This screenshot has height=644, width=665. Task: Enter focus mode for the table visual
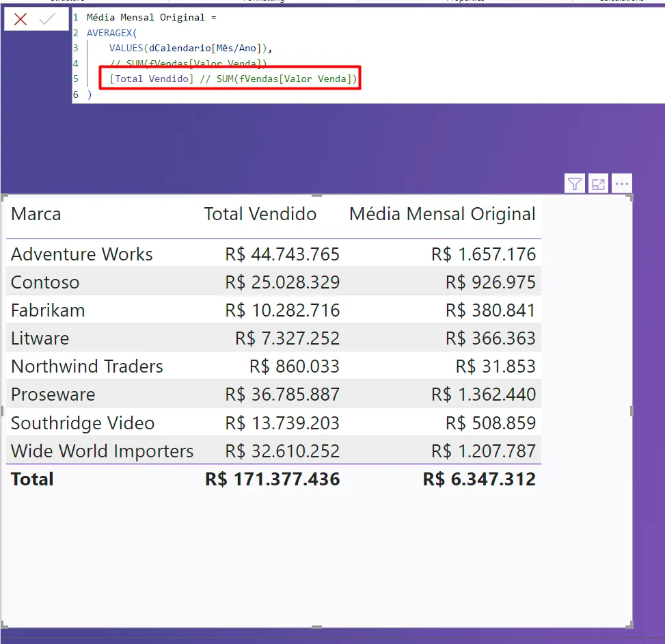[x=599, y=183]
